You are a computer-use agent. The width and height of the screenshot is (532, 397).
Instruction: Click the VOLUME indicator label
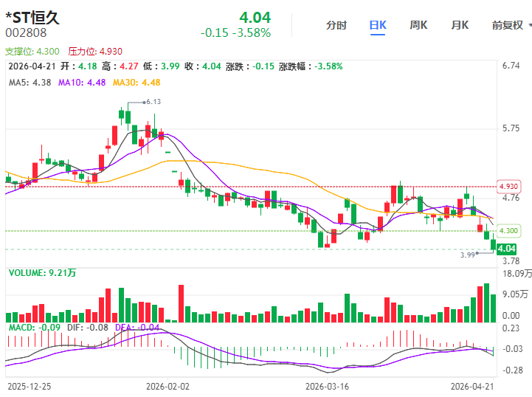click(x=42, y=273)
